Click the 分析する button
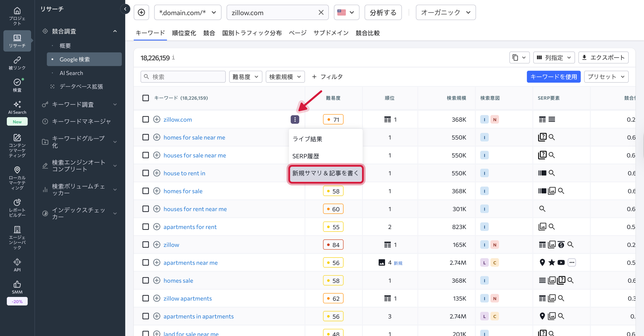Screen dimensions: 644x336 383,12
